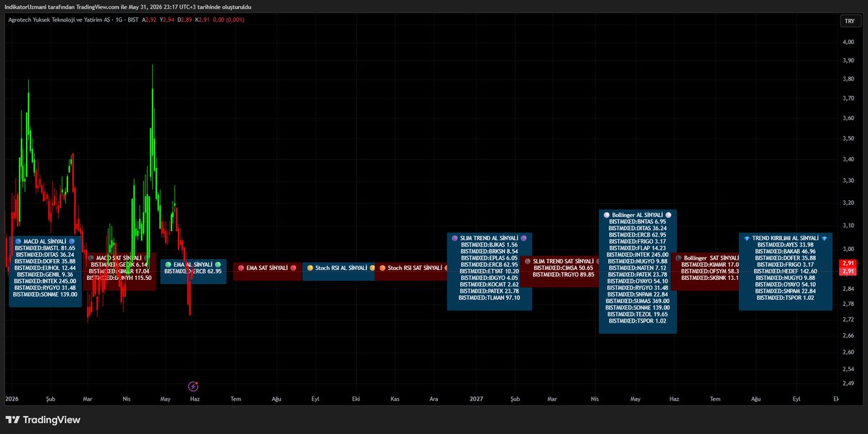868x434 pixels.
Task: Click BISTMIXED:HEDEF 142.60 row
Action: (x=785, y=271)
